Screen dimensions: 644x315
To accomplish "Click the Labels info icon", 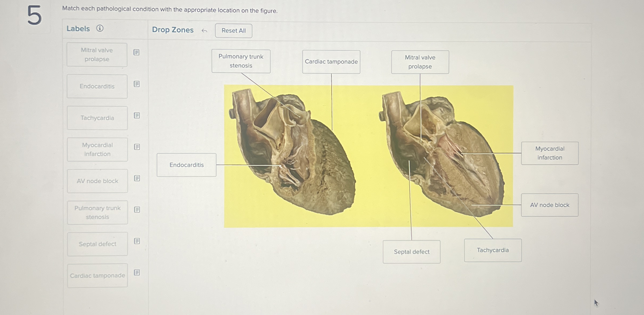I will click(x=100, y=28).
